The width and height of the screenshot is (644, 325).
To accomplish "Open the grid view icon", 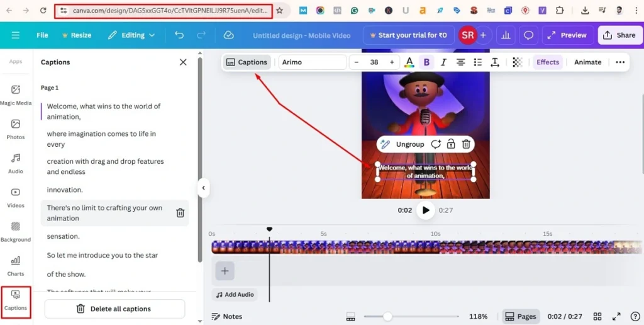I will 597,316.
